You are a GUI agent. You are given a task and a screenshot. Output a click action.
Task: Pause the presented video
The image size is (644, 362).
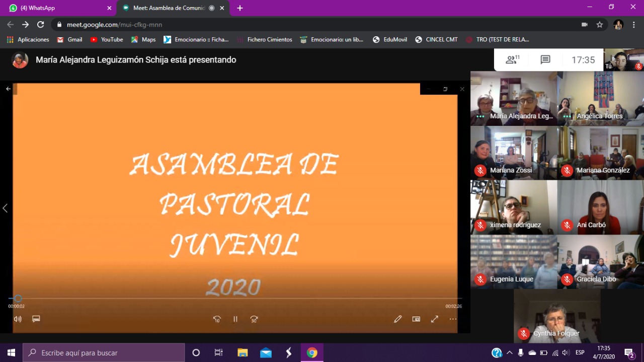coord(235,319)
